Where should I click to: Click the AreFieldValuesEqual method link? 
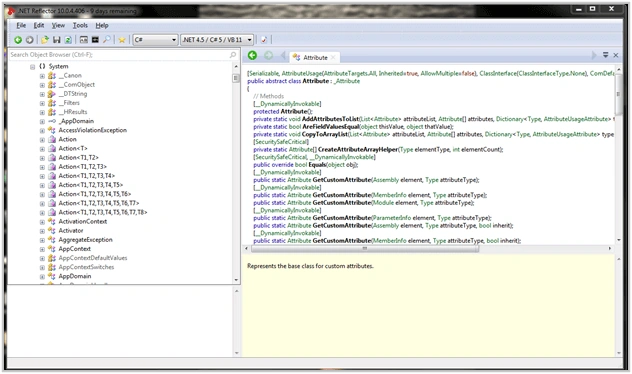coord(331,127)
